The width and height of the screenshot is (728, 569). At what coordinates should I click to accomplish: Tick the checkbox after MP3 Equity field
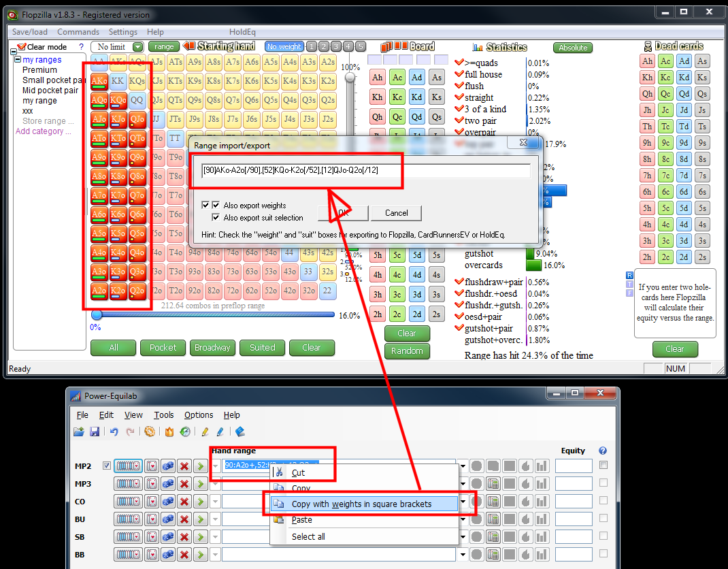click(603, 483)
